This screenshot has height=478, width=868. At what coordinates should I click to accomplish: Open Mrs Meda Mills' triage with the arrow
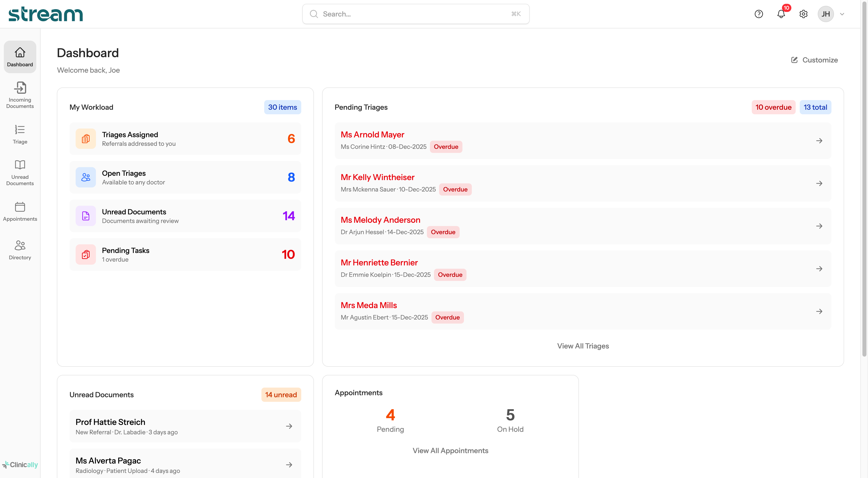pyautogui.click(x=820, y=311)
